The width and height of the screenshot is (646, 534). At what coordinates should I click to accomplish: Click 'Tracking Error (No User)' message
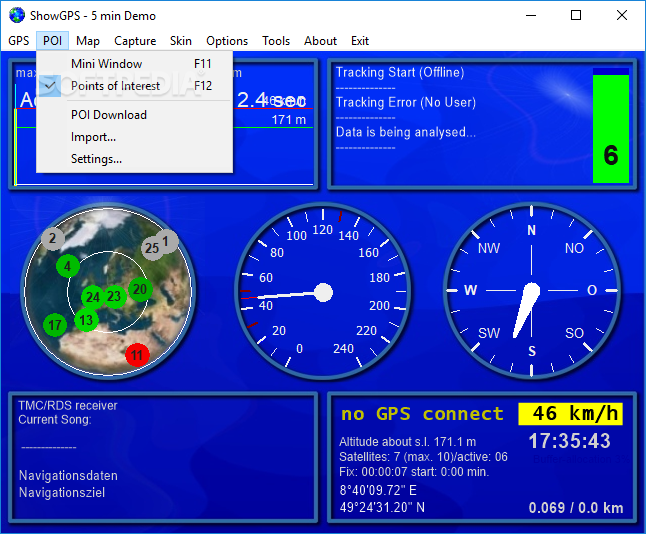point(406,102)
